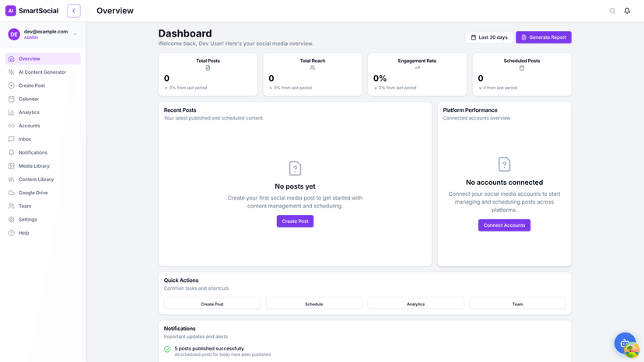Image resolution: width=644 pixels, height=362 pixels.
Task: Click the Notifications sidebar bell icon
Action: (x=12, y=153)
